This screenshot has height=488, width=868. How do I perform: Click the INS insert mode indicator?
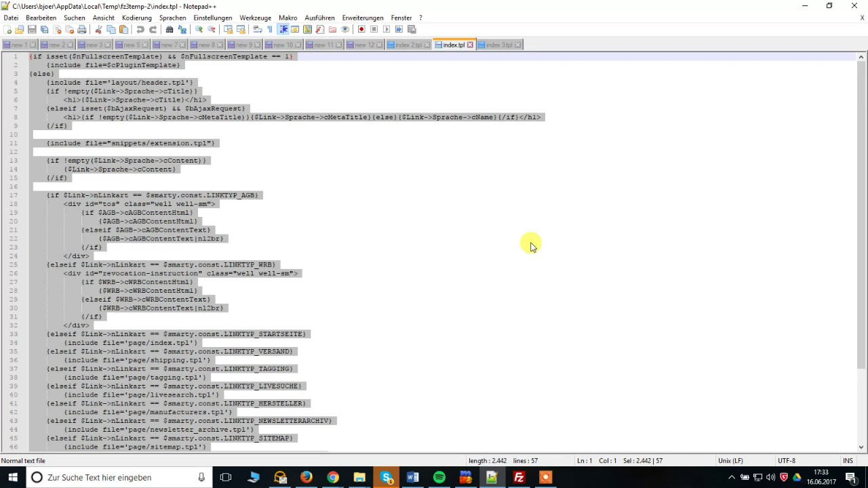tap(848, 461)
